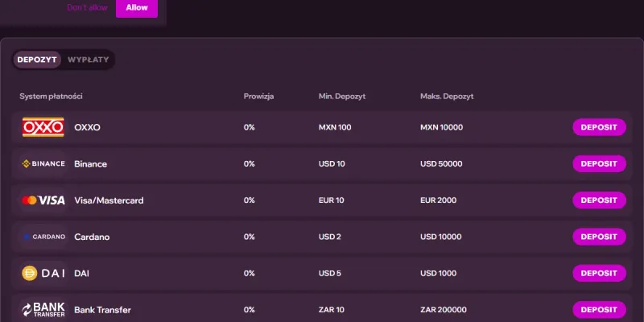Click the USD 50000 maximum value

441,164
